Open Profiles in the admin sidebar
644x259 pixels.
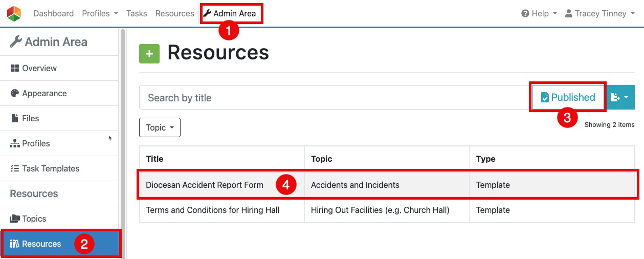(x=36, y=143)
